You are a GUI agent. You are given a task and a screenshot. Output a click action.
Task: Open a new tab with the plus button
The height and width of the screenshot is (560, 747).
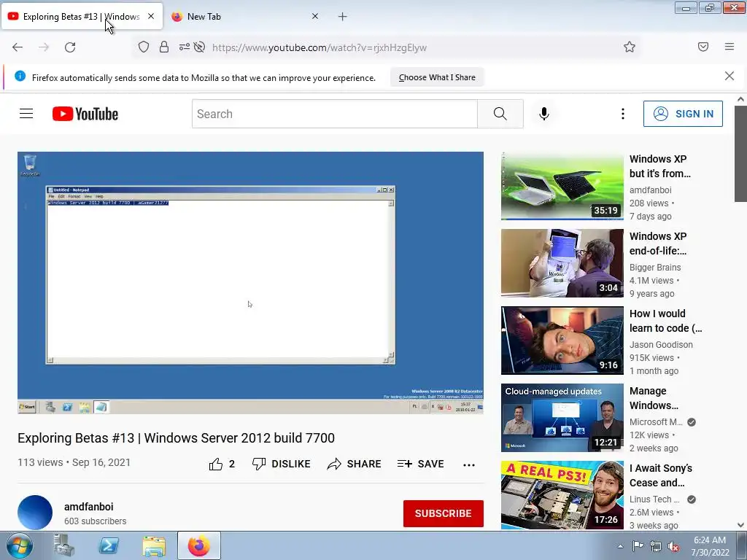343,17
